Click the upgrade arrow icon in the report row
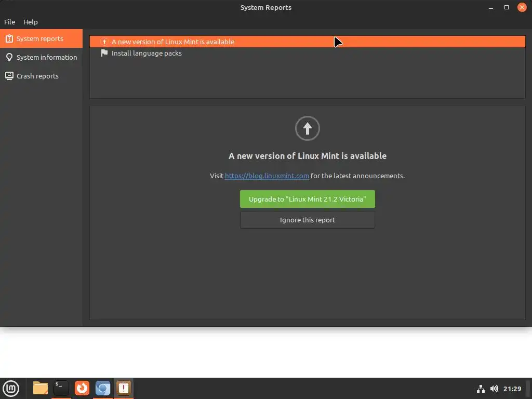Viewport: 532px width, 399px height. 104,42
